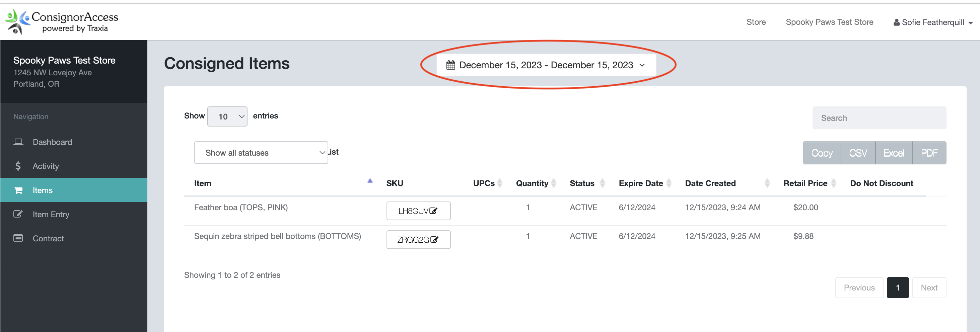The image size is (980, 332).
Task: Click Showing 1 to 2 of 2 entries
Action: (232, 275)
